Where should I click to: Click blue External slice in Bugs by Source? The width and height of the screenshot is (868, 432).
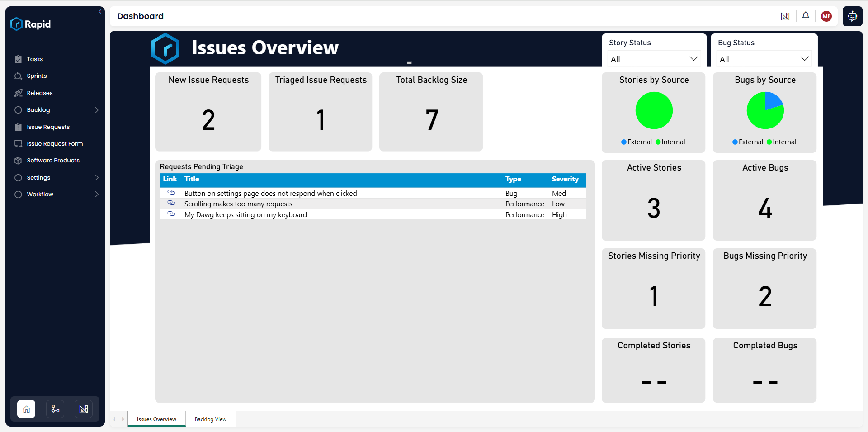[x=773, y=101]
